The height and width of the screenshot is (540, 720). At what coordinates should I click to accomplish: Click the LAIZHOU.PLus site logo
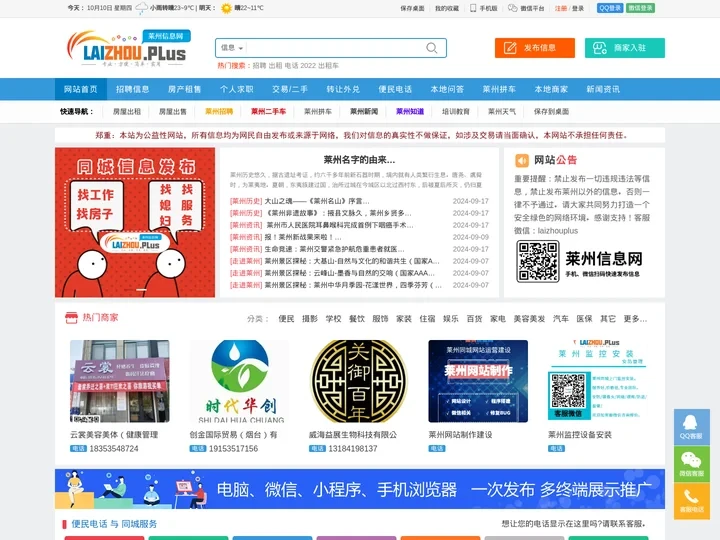coord(129,48)
